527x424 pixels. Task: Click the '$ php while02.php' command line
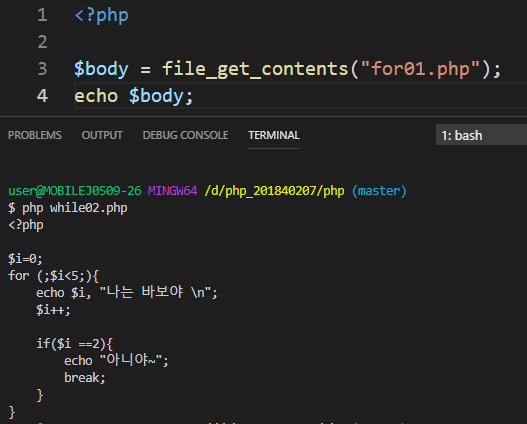click(68, 208)
